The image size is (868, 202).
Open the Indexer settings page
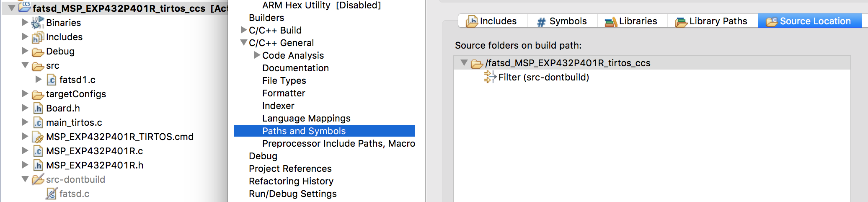pos(278,106)
